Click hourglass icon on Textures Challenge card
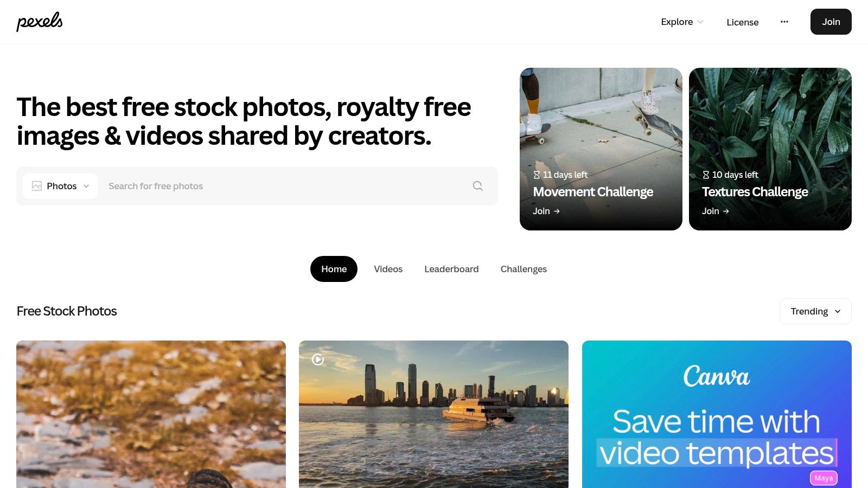 (x=706, y=175)
